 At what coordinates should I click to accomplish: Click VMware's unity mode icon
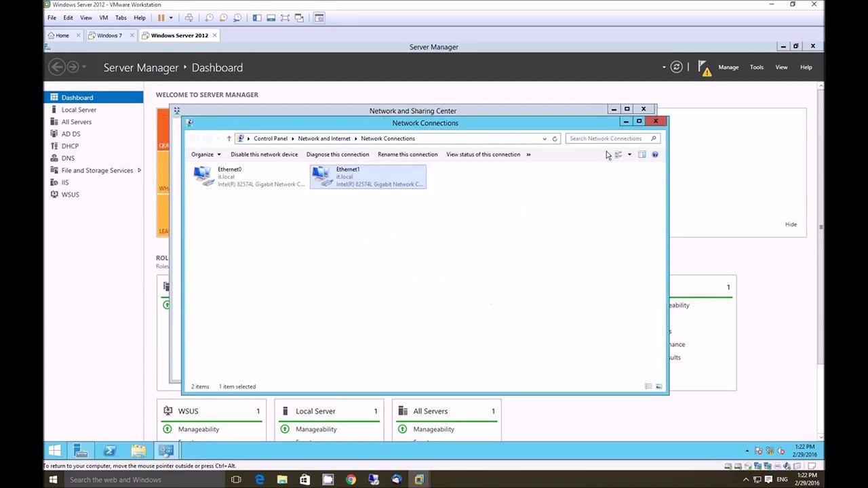(x=299, y=18)
